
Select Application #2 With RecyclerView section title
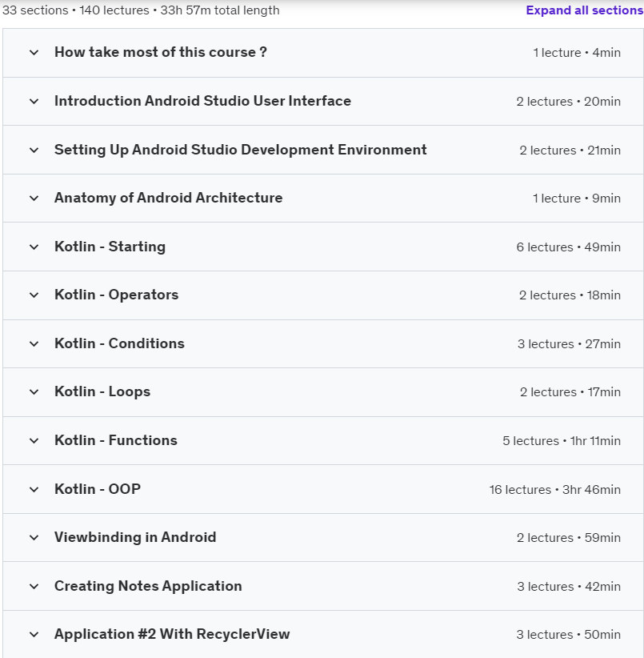(172, 634)
